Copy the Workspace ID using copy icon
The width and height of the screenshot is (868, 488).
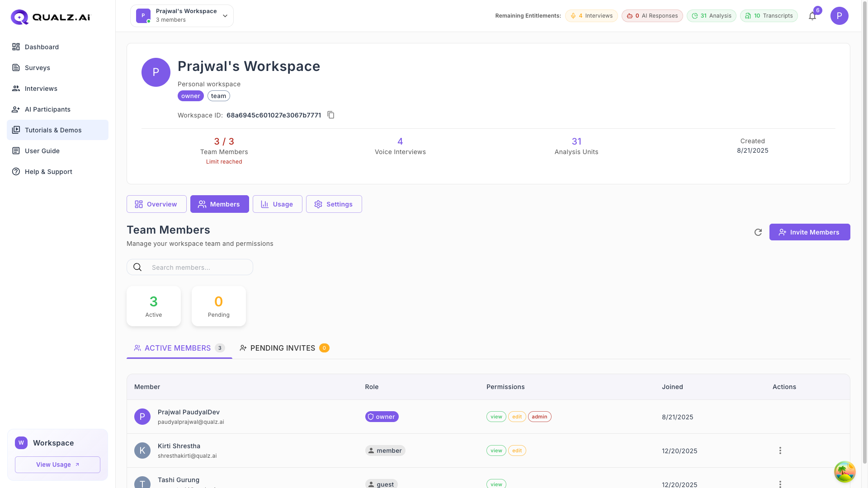(331, 115)
